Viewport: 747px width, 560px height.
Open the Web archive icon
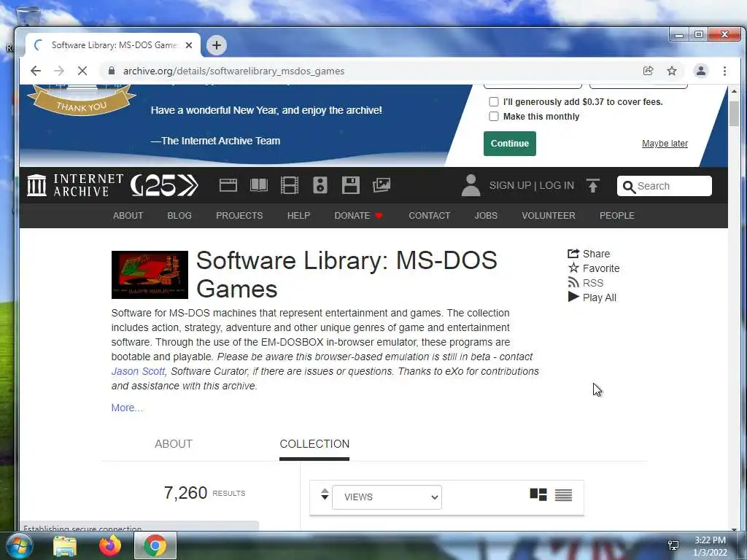(x=228, y=185)
